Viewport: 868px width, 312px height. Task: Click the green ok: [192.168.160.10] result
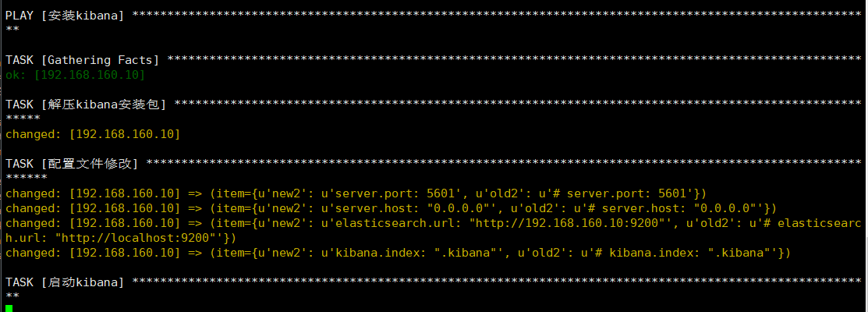(x=76, y=75)
